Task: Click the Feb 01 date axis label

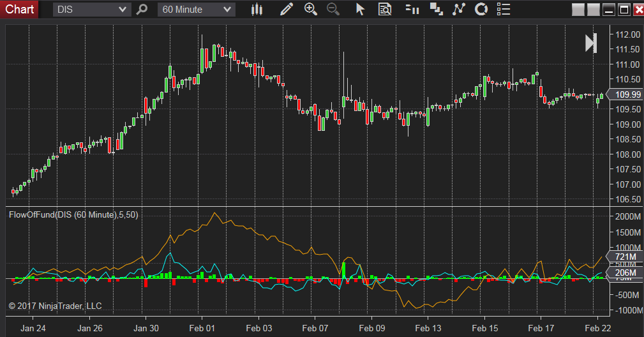Action: tap(202, 328)
